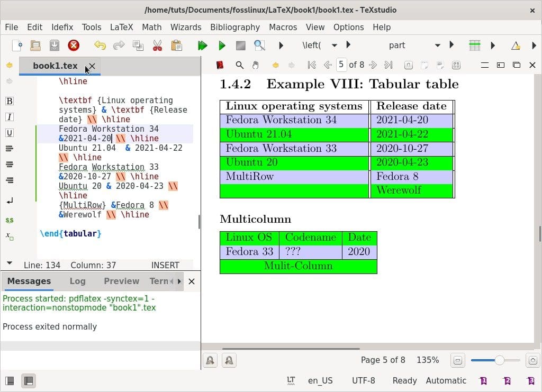Open the Wizards menu
The width and height of the screenshot is (542, 392).
click(x=185, y=27)
